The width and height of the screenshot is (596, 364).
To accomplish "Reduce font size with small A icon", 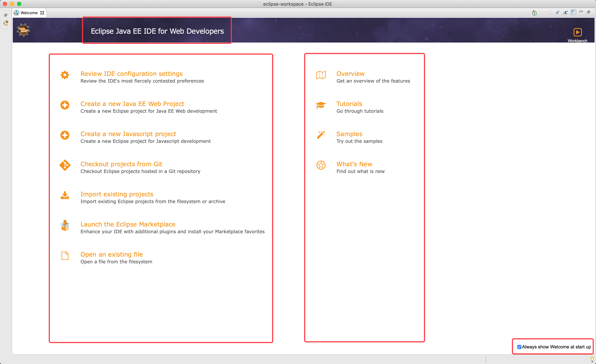I will click(557, 13).
